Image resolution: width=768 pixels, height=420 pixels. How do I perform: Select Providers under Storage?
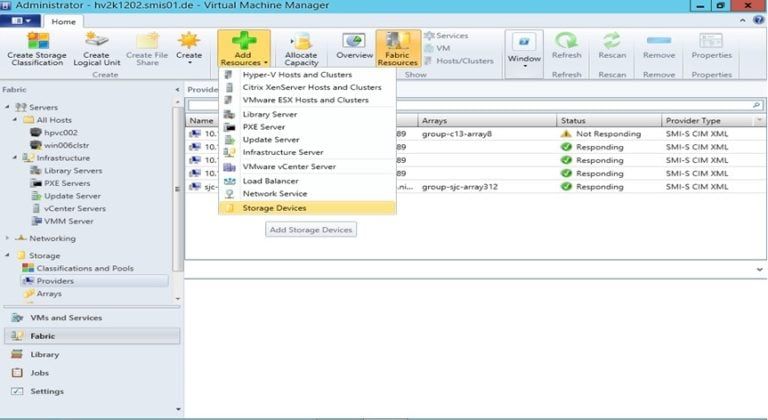coord(94,281)
